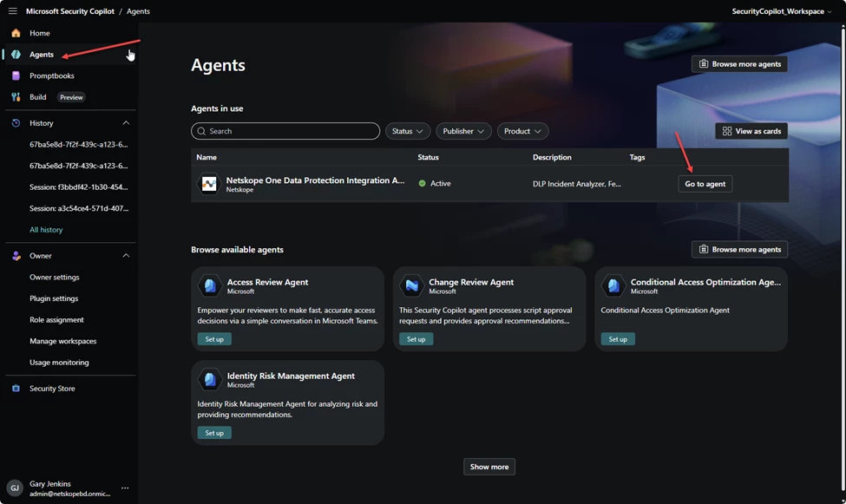Open Usage monitoring
The image size is (846, 504).
pyautogui.click(x=59, y=363)
